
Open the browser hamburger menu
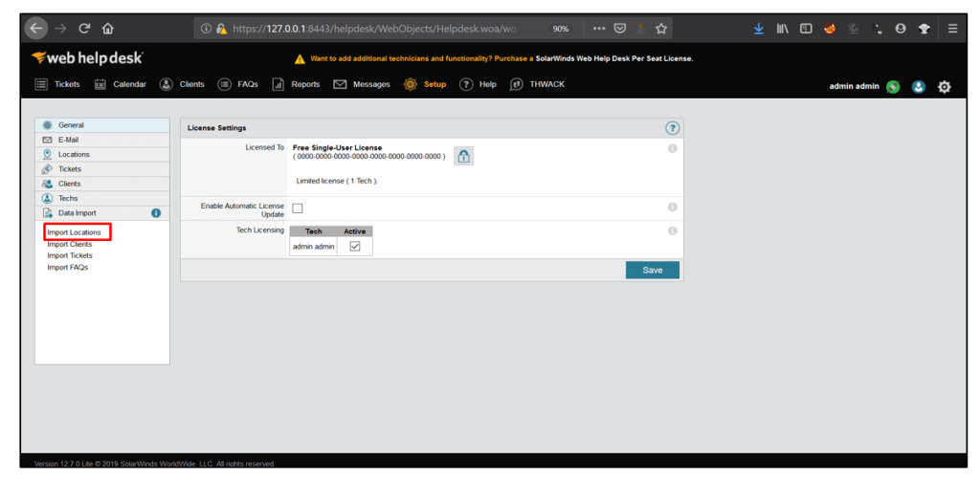click(x=952, y=28)
